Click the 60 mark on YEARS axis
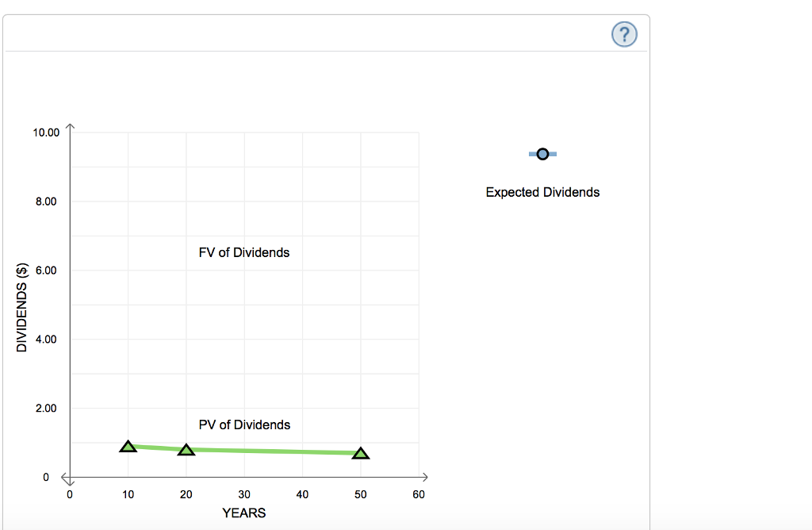Viewport: 812px width, 530px height. [x=419, y=494]
